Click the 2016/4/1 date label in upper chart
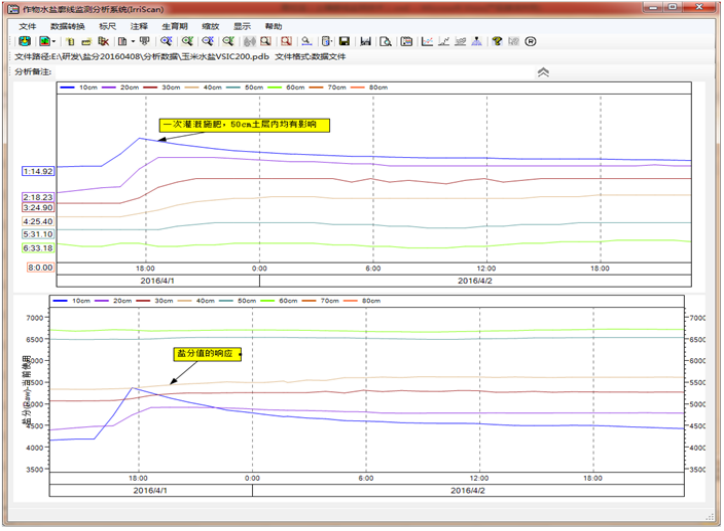This screenshot has width=724, height=531. [157, 281]
